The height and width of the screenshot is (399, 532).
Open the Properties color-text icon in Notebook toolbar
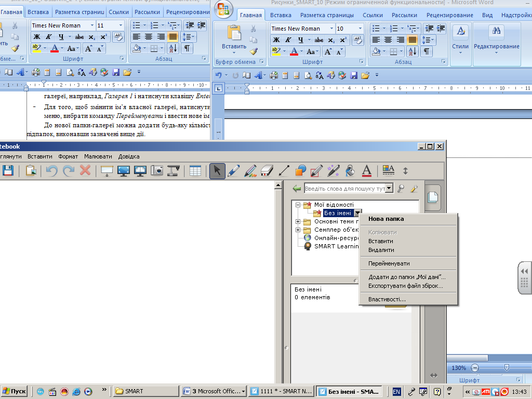[389, 170]
